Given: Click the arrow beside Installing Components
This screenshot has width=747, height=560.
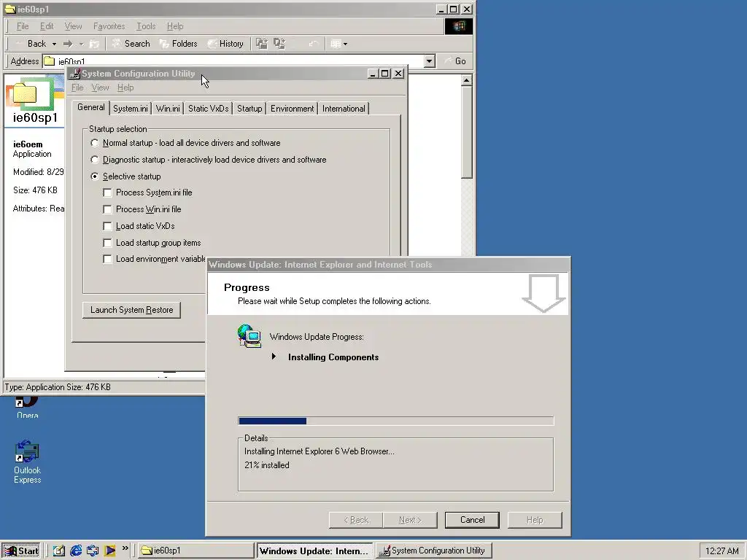Looking at the screenshot, I should [x=274, y=356].
